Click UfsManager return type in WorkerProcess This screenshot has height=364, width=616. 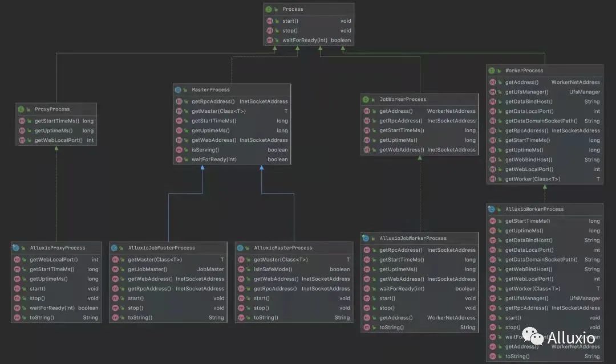point(585,92)
